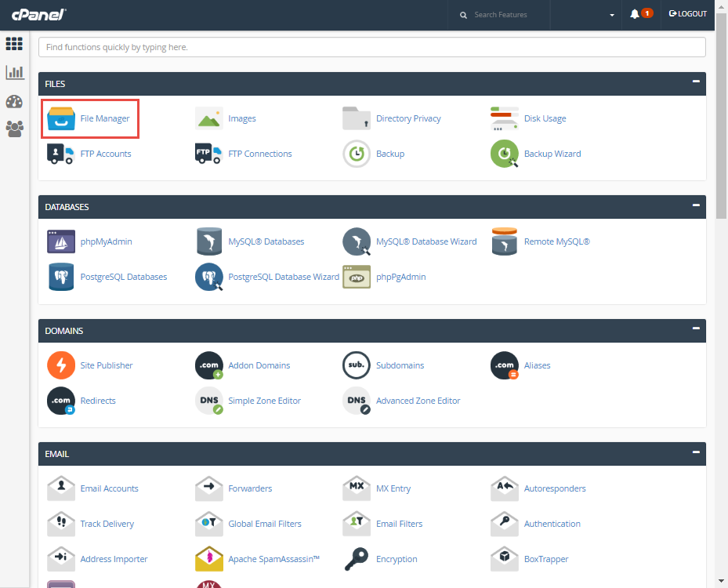The image size is (728, 588).
Task: Collapse the Databases section
Action: tap(695, 206)
